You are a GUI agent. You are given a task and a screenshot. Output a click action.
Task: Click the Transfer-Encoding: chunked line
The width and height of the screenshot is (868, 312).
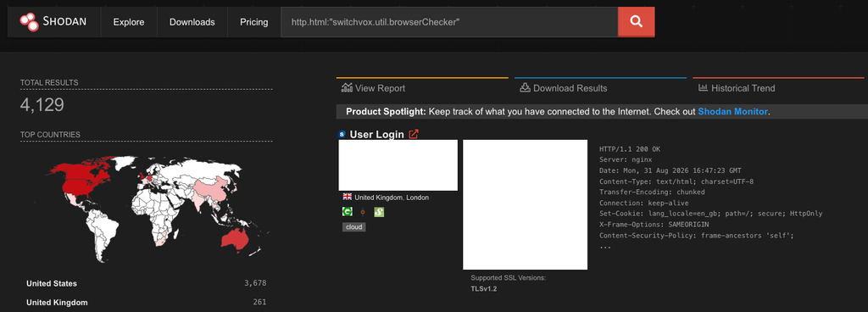point(652,192)
